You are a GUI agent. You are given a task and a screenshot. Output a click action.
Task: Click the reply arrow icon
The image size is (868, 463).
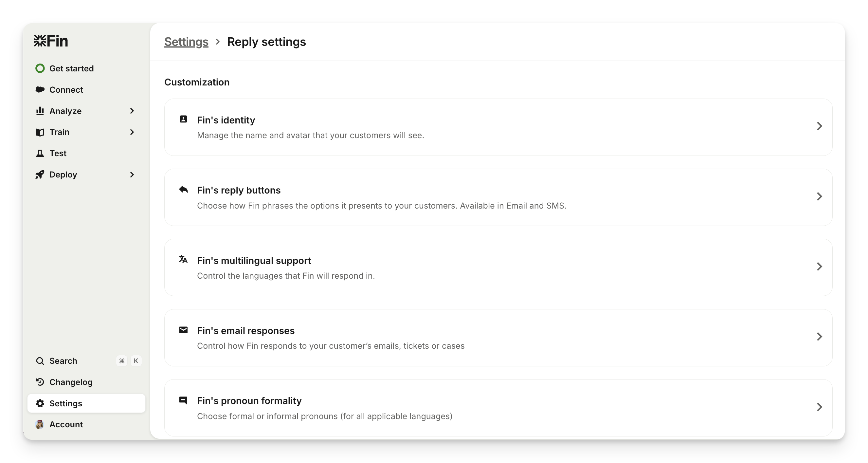(x=183, y=190)
